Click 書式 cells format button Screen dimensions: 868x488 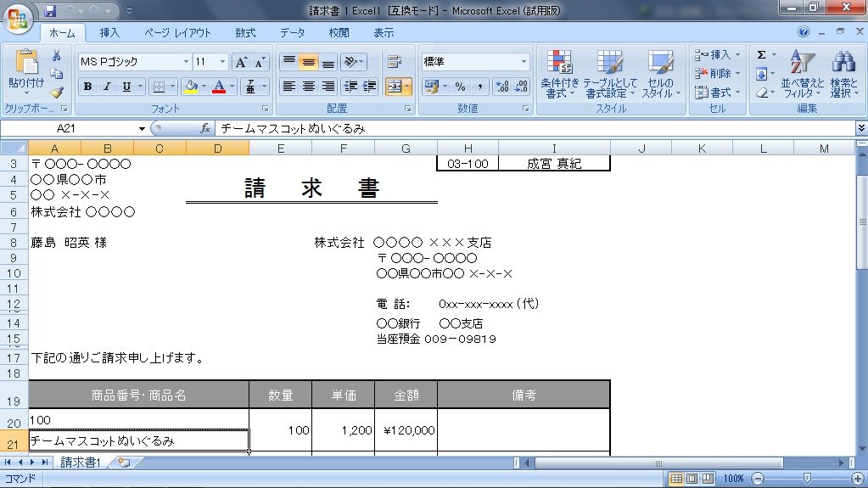tap(718, 93)
